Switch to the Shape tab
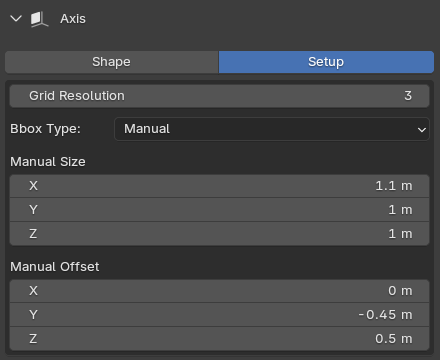Viewport: 440px width, 360px height. (112, 62)
